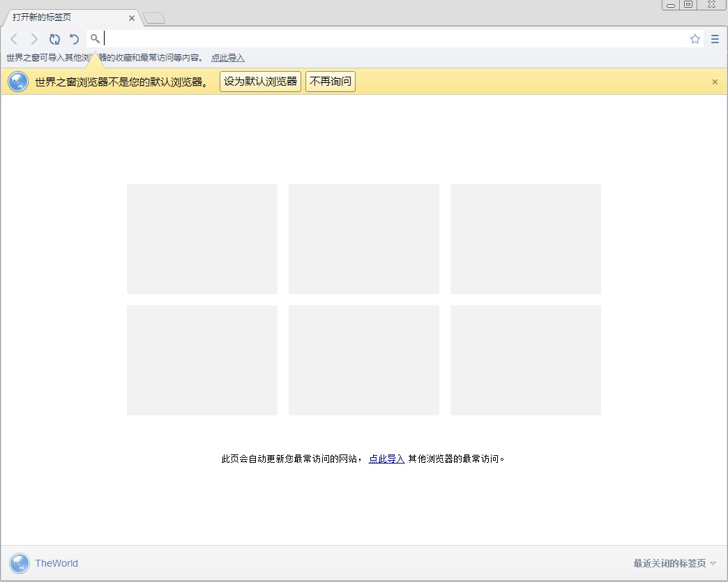The width and height of the screenshot is (728, 582).
Task: Open the top-right empty thumbnail tile
Action: coord(526,239)
